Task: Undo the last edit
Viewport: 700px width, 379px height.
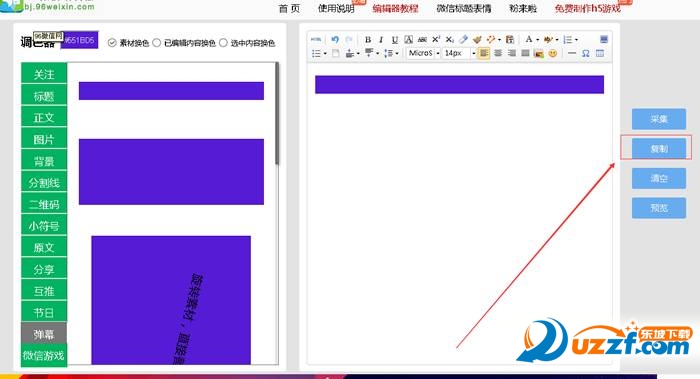Action: (x=335, y=39)
